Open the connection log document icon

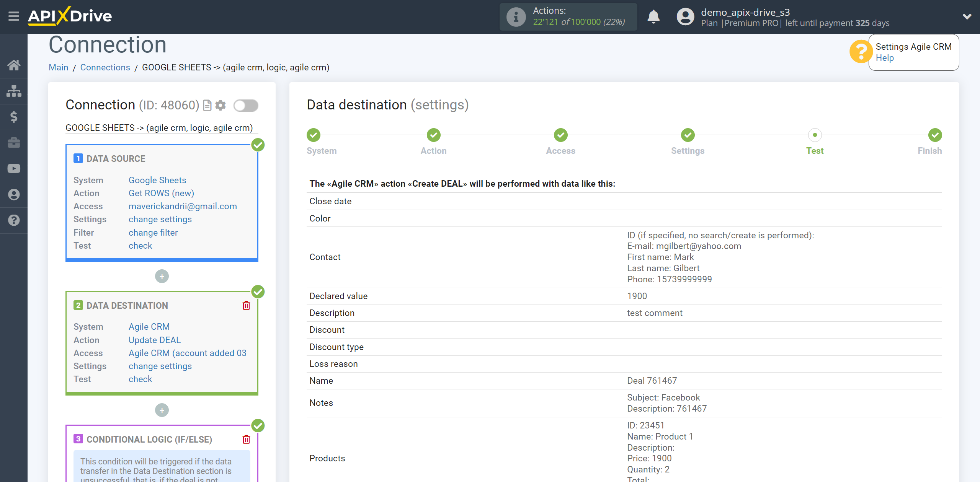point(207,105)
